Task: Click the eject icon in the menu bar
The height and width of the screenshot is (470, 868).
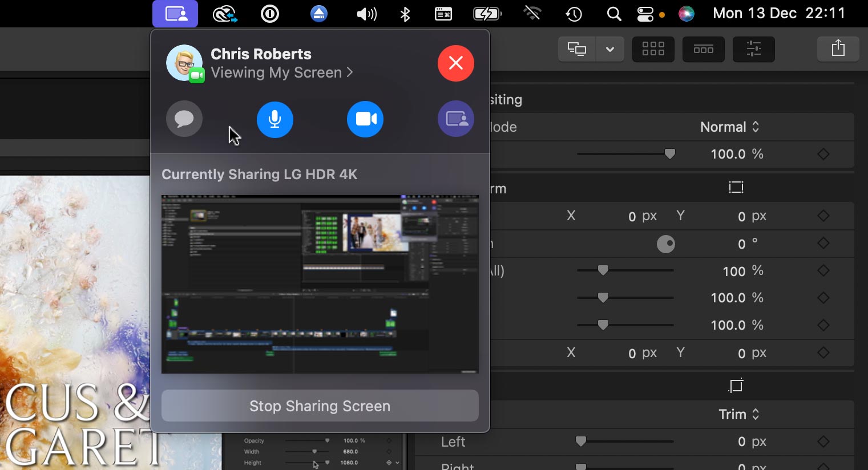Action: (x=319, y=14)
